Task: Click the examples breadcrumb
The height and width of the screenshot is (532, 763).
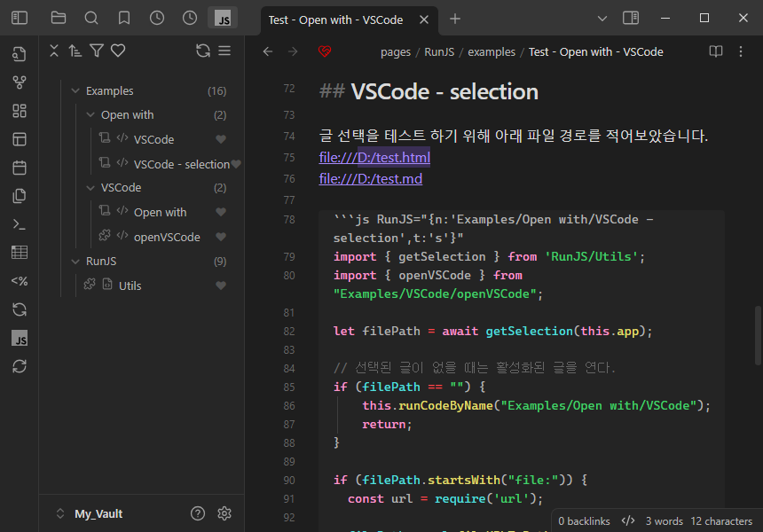Action: click(x=492, y=52)
